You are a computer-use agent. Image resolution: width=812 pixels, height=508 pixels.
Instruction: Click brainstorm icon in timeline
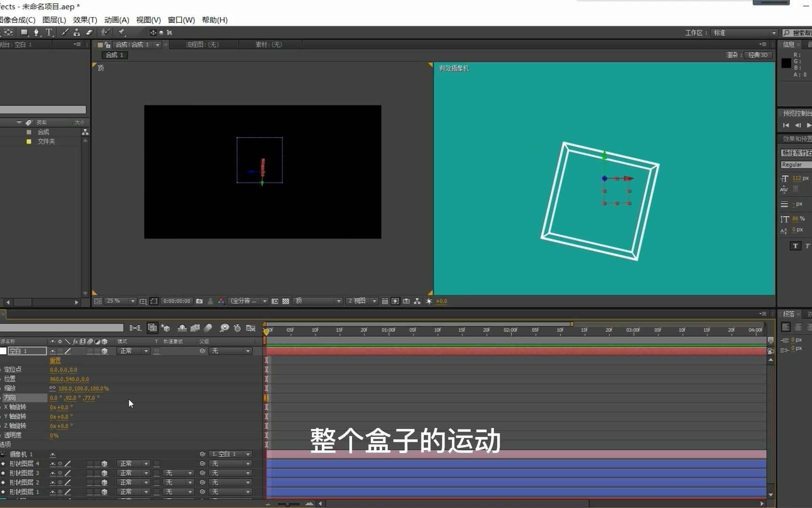point(225,328)
